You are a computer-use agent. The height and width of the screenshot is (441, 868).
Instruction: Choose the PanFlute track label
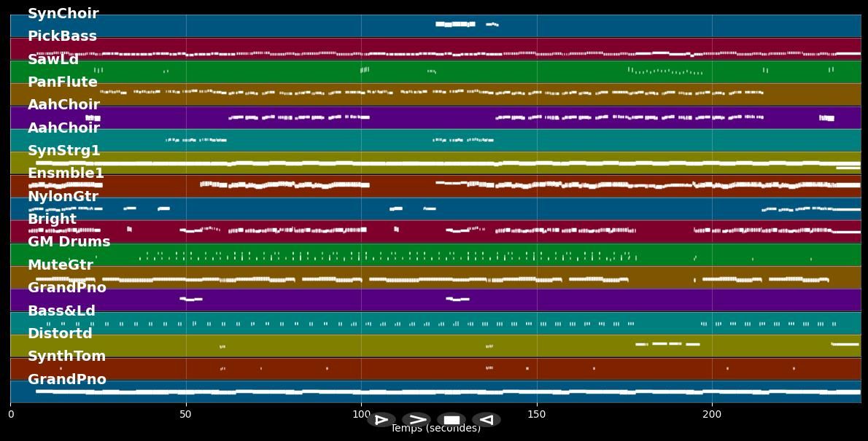[62, 82]
